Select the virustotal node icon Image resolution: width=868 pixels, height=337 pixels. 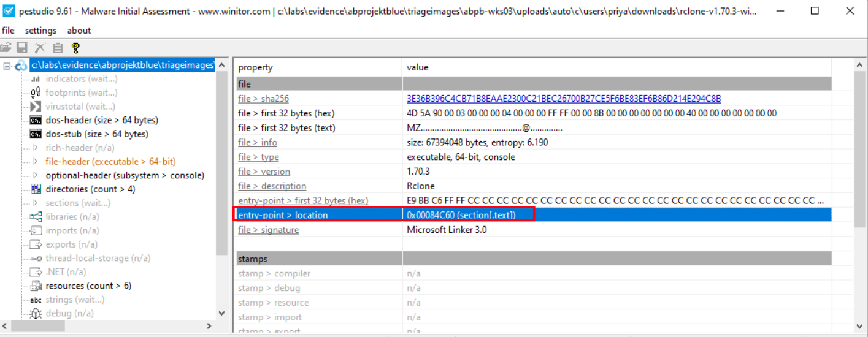(36, 107)
